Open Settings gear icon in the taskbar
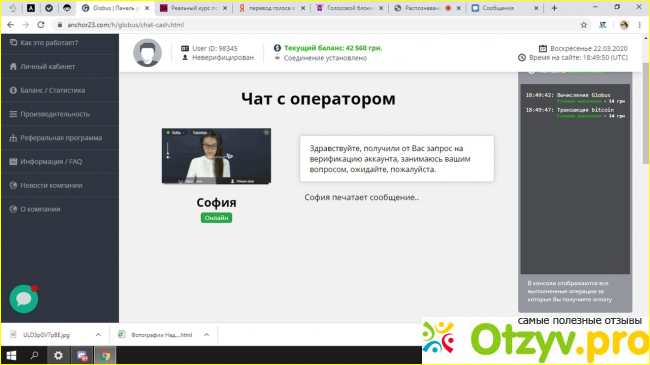The image size is (650, 365). pyautogui.click(x=58, y=355)
